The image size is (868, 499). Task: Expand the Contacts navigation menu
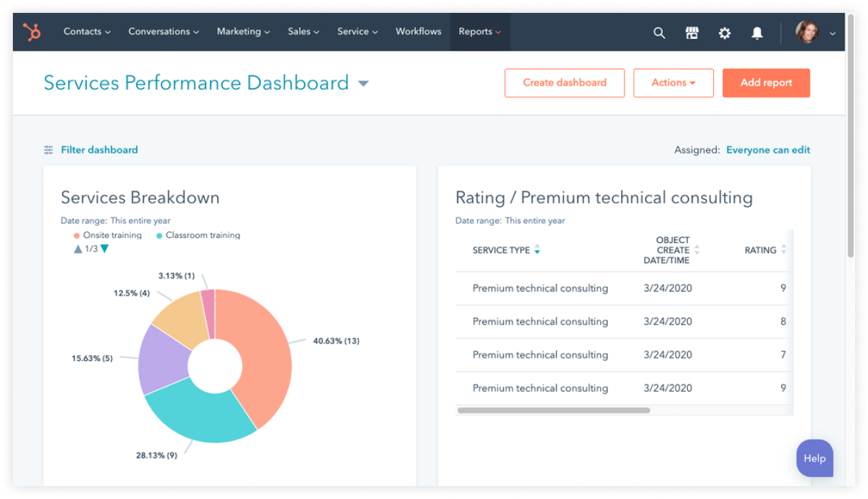pyautogui.click(x=86, y=32)
